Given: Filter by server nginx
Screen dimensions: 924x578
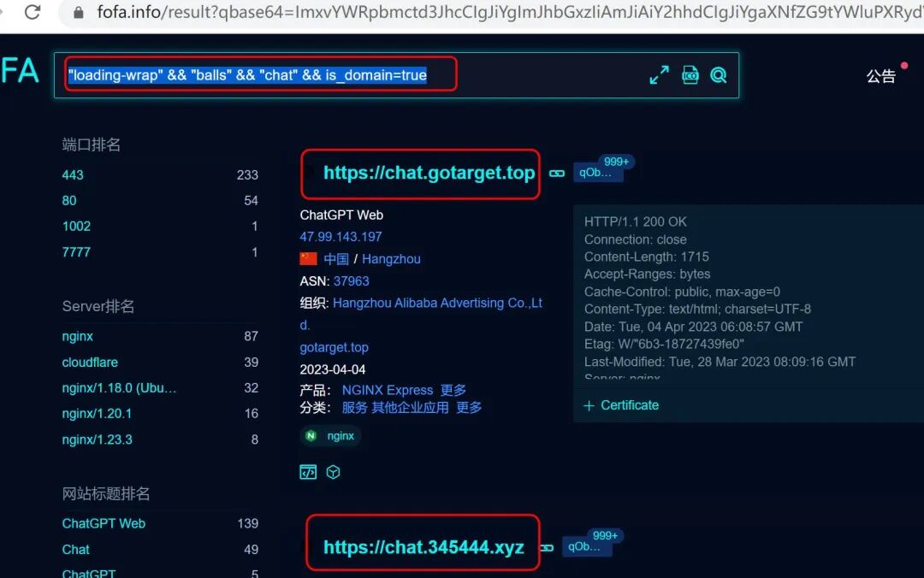Looking at the screenshot, I should click(x=77, y=336).
